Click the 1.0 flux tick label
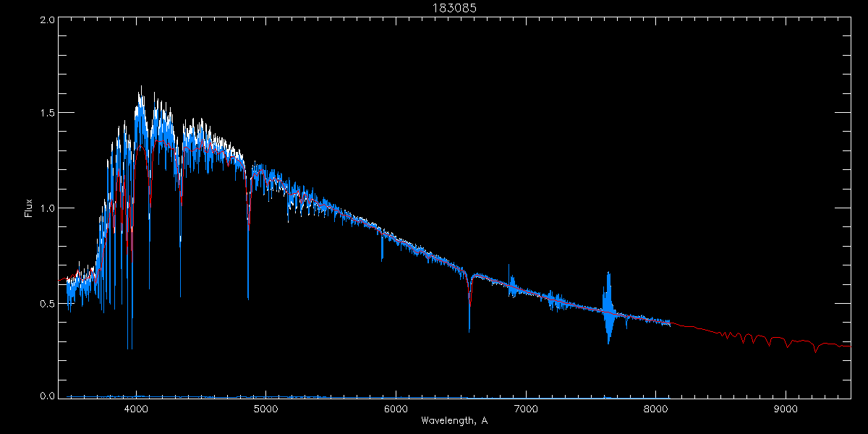The image size is (868, 434). [x=47, y=208]
